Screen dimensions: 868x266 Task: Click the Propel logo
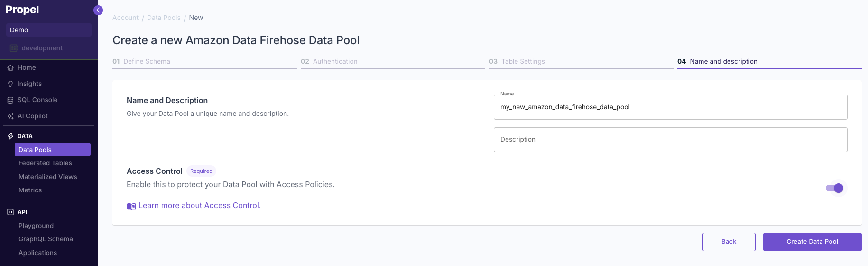pyautogui.click(x=22, y=10)
